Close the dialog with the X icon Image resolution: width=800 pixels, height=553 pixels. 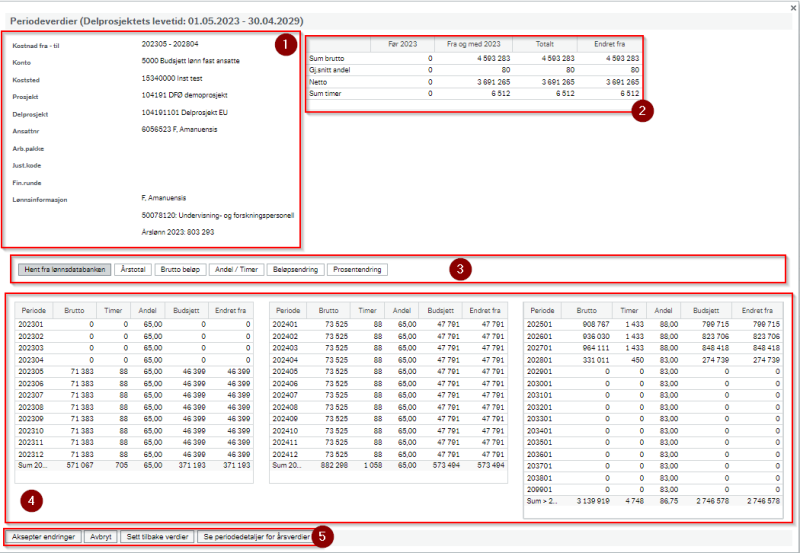click(x=793, y=8)
